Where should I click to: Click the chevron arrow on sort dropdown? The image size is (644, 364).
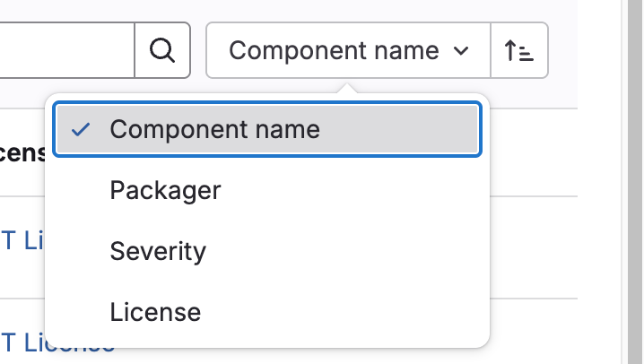462,51
